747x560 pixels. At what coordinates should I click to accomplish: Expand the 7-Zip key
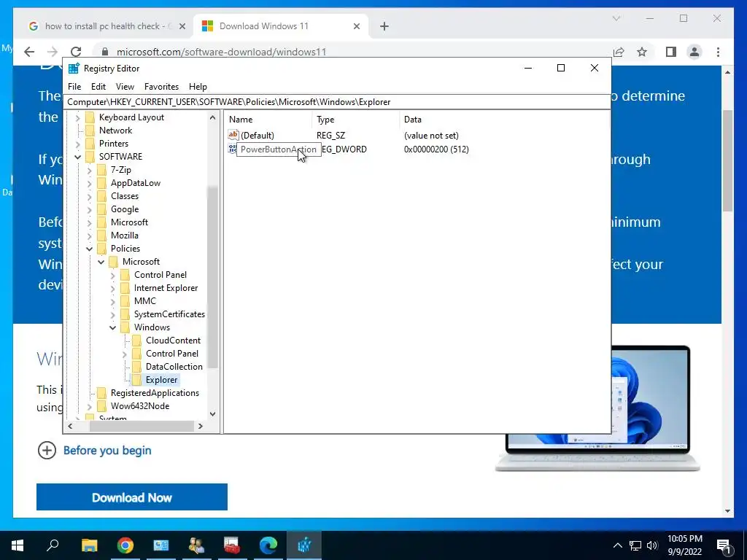pos(90,170)
